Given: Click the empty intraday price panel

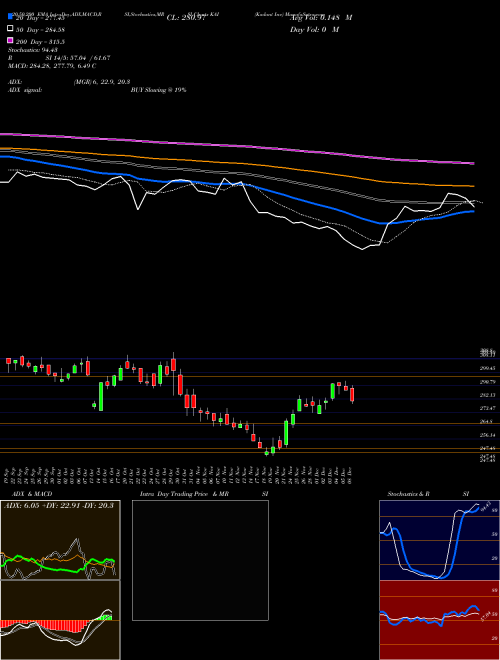Looking at the screenshot, I should click(200, 560).
